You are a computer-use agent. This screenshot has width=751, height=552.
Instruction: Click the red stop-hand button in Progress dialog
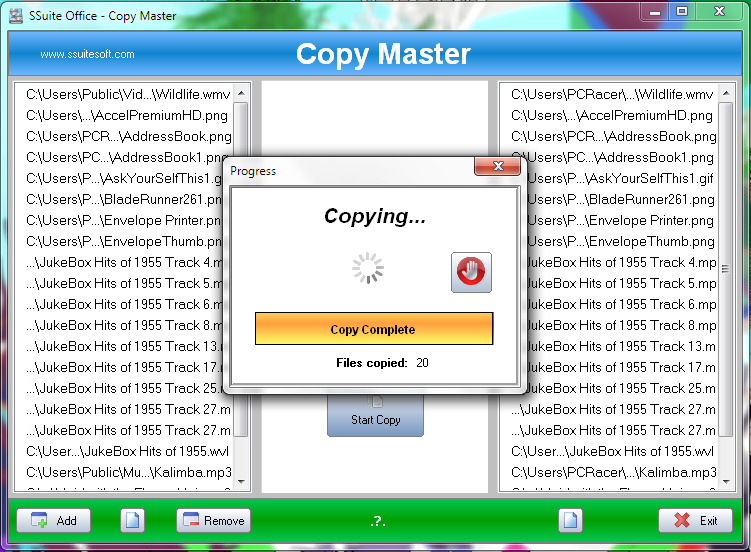click(x=471, y=272)
